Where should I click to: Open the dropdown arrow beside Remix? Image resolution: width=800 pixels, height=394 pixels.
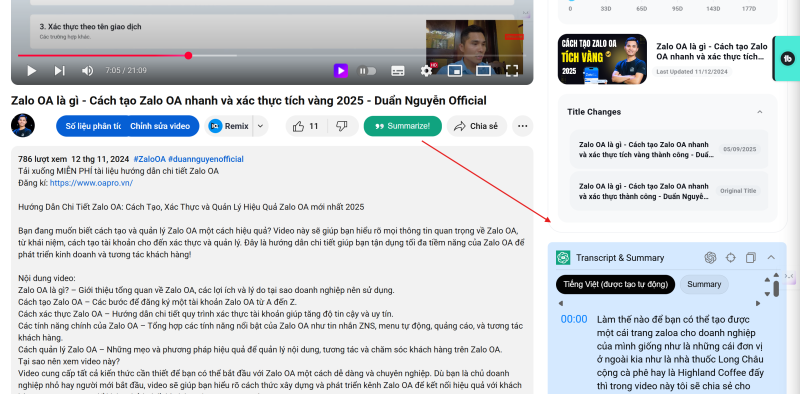pos(260,126)
